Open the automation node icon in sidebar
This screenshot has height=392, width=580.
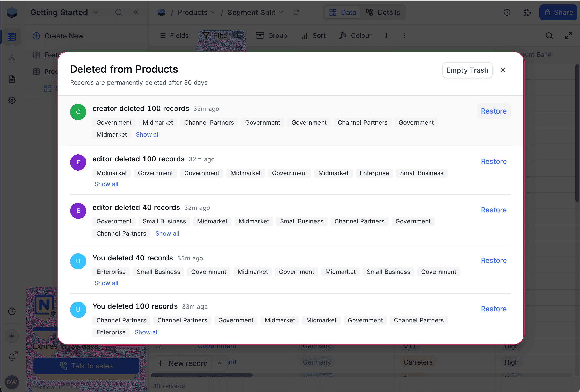click(12, 58)
